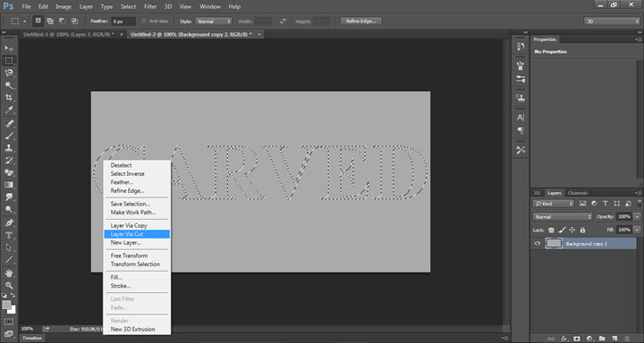Image resolution: width=644 pixels, height=343 pixels.
Task: Click the Refine Edge button
Action: [x=361, y=21]
